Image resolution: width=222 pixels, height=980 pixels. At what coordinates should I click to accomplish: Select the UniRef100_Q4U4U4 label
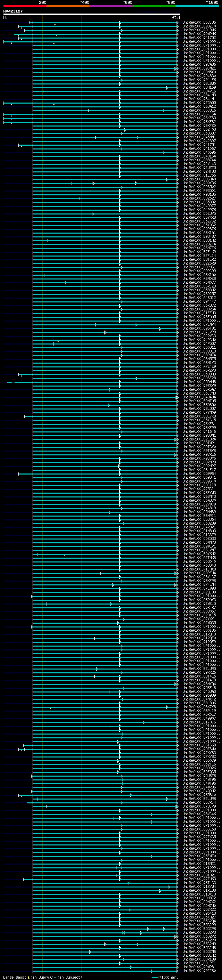[199, 397]
